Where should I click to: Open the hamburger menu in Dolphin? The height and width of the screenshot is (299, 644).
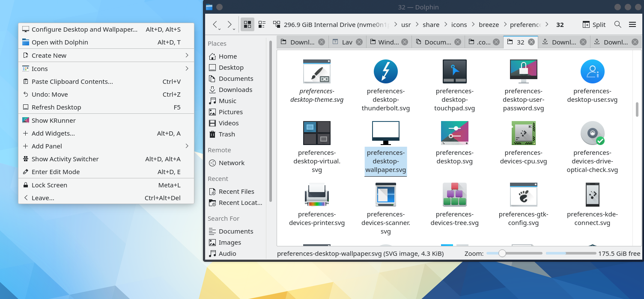(632, 24)
